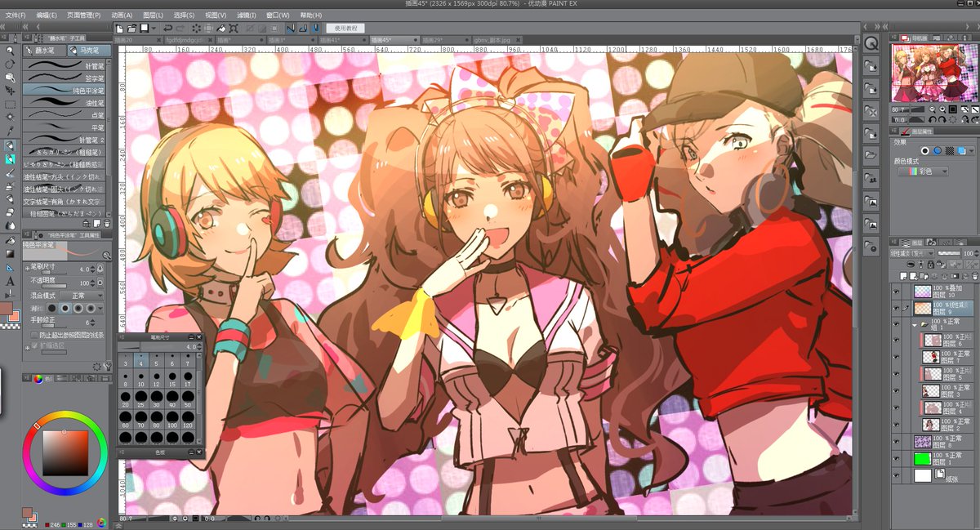Open the 滤镜(I) menu
Image resolution: width=980 pixels, height=530 pixels.
pyautogui.click(x=245, y=15)
